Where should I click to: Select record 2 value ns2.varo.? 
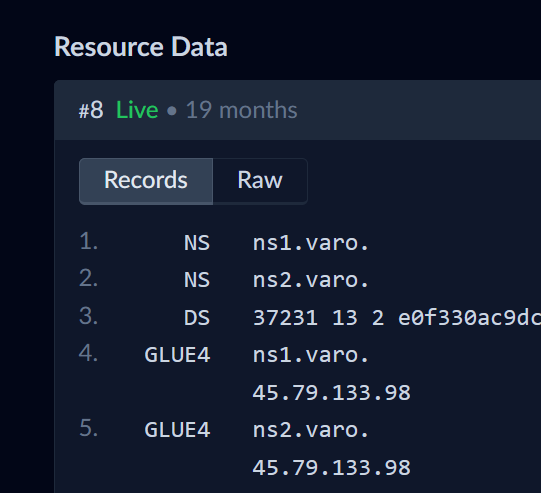(311, 280)
